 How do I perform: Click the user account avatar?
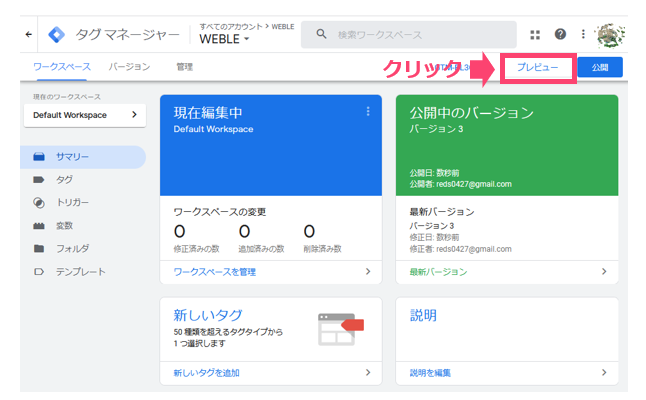[x=611, y=35]
